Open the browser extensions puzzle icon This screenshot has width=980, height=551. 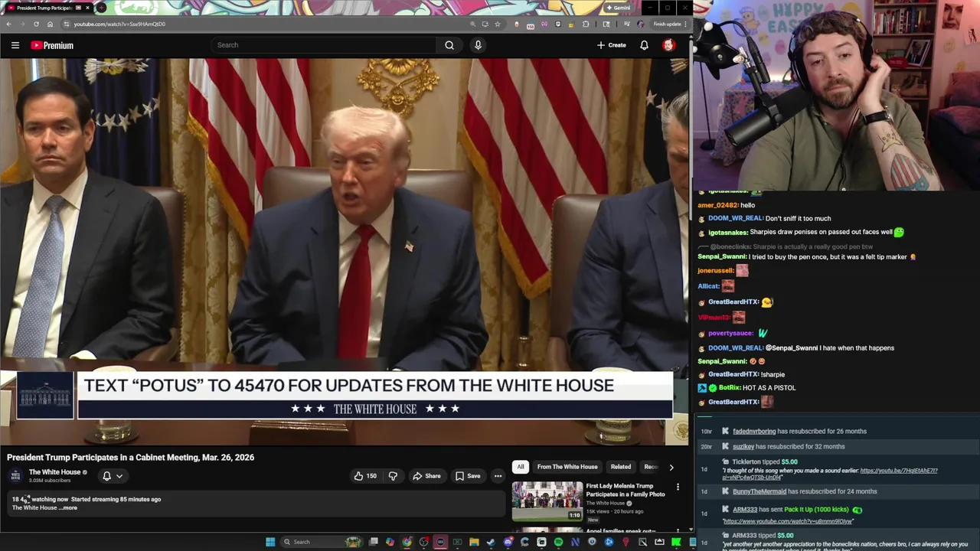click(586, 24)
